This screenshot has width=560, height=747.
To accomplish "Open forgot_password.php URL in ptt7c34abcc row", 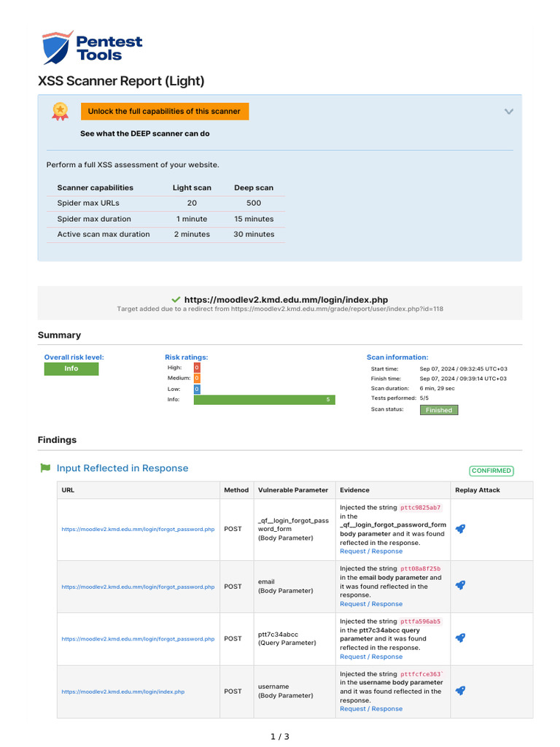I will click(138, 639).
